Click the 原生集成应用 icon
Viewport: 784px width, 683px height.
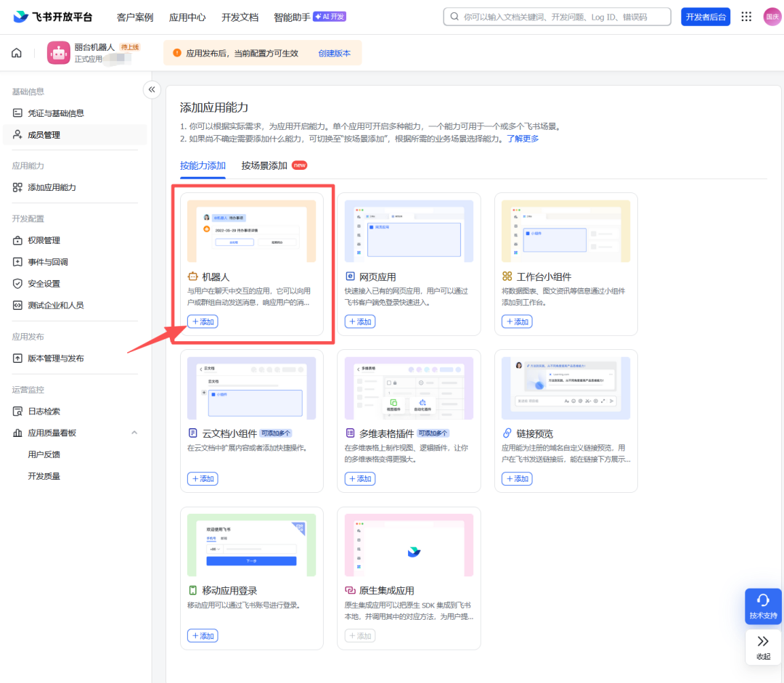(x=350, y=590)
